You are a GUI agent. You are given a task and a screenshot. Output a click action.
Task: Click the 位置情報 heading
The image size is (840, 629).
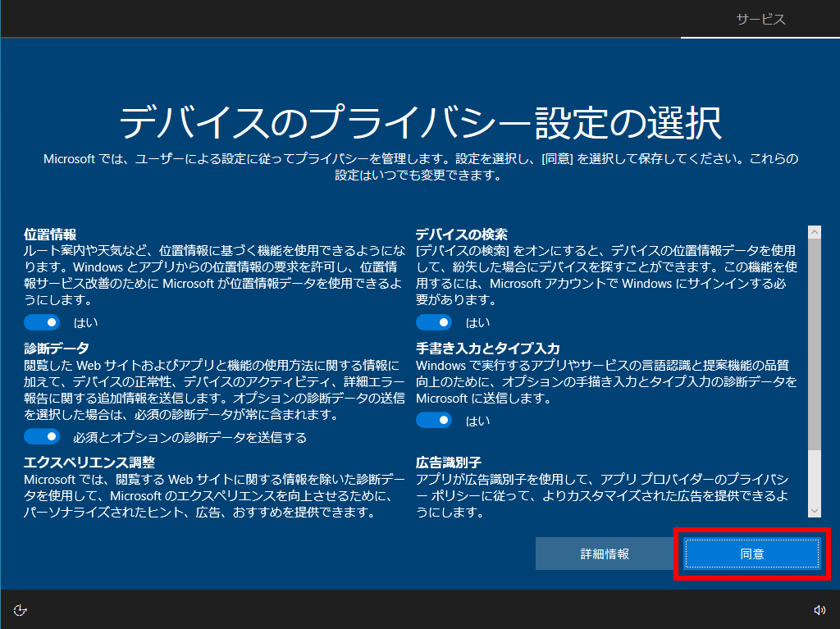(50, 235)
